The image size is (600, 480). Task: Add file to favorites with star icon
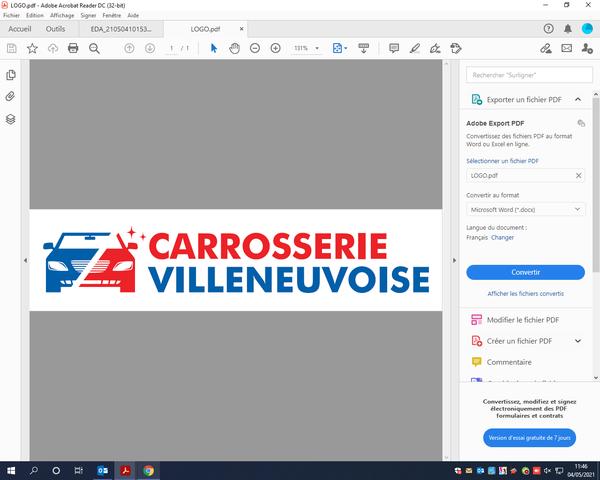coord(32,48)
